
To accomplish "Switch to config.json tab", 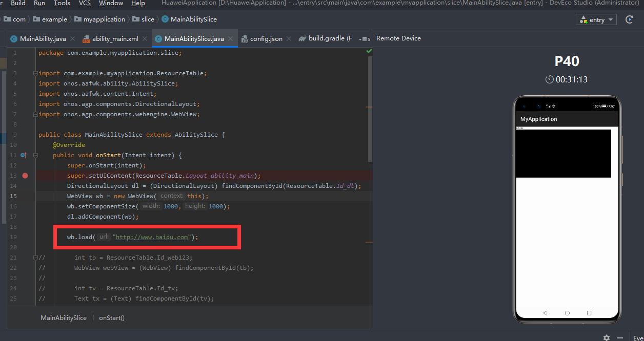I will (x=266, y=38).
